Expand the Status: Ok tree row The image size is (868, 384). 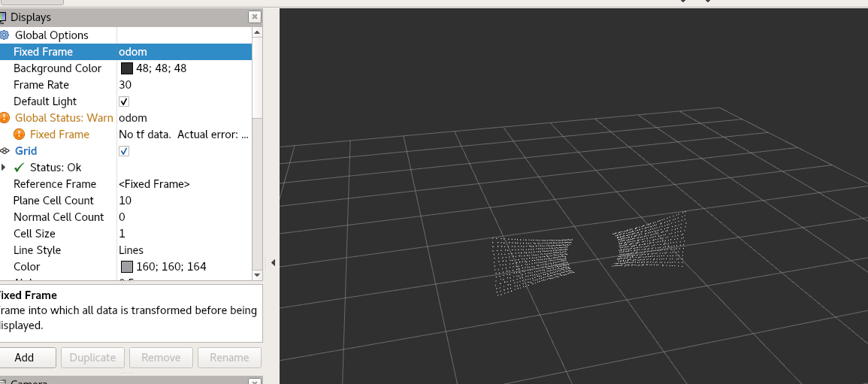point(4,167)
